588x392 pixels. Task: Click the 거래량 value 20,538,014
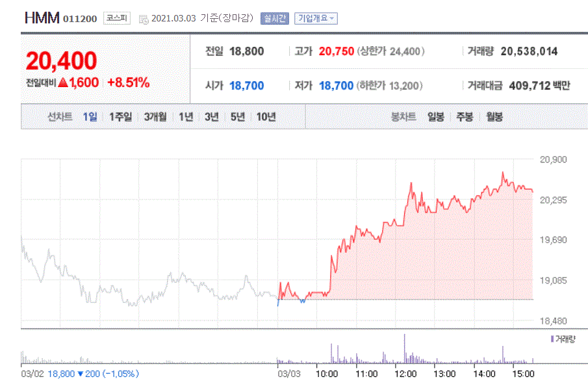pyautogui.click(x=529, y=51)
